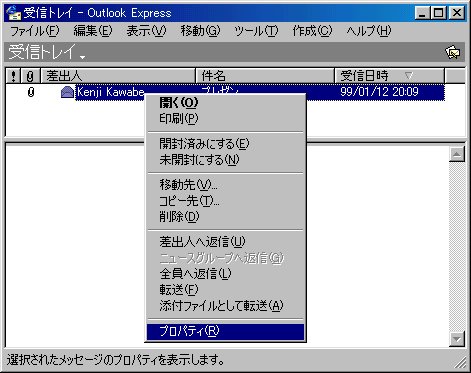The height and width of the screenshot is (373, 471).
Task: Sort by priority exclamation column header
Action: (13, 76)
